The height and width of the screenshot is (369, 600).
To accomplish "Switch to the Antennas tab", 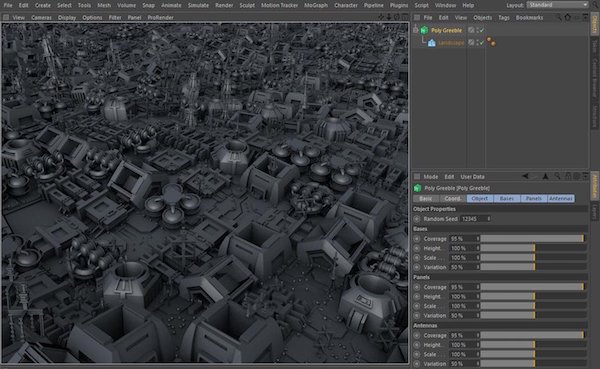I will click(x=561, y=198).
